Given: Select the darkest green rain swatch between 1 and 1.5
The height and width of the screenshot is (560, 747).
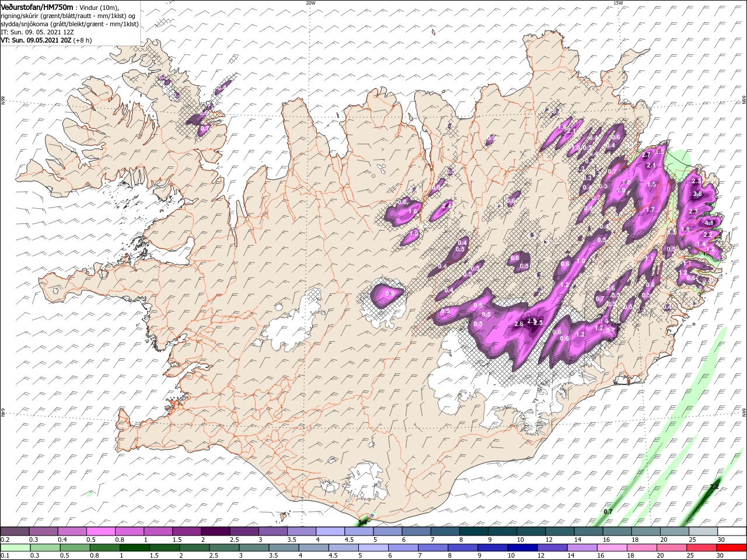Looking at the screenshot, I should click(135, 548).
